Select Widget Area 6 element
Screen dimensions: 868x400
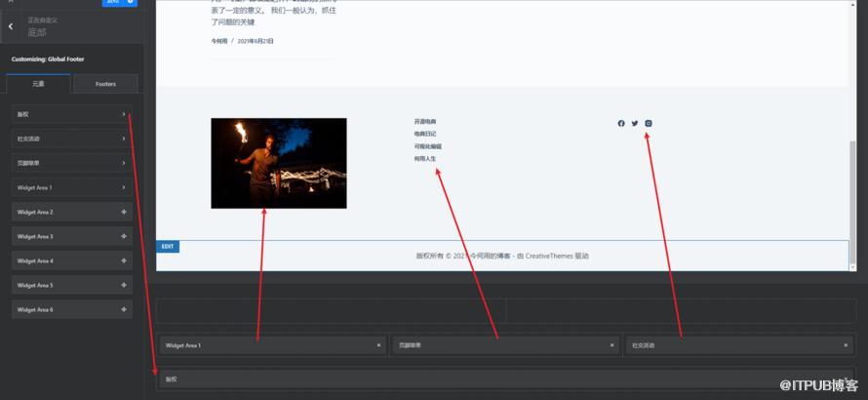point(72,309)
